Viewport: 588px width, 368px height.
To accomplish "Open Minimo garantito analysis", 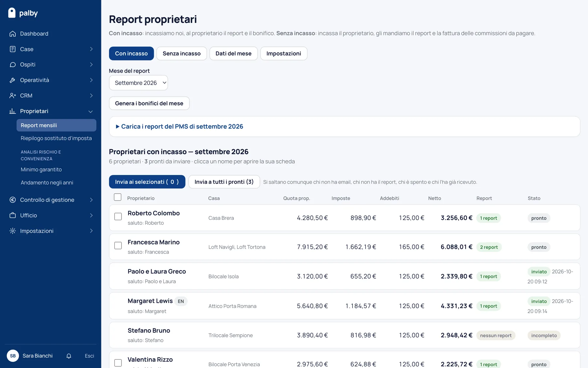I will tap(41, 169).
